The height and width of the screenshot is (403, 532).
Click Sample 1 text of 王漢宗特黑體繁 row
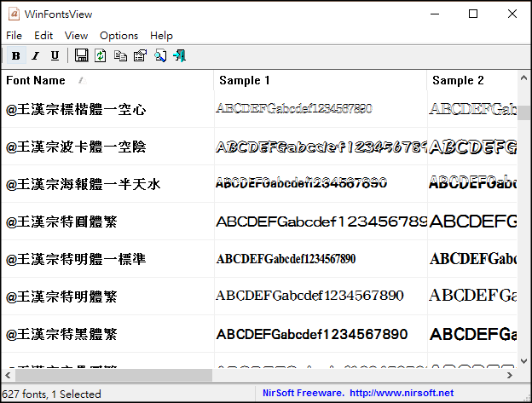312,334
